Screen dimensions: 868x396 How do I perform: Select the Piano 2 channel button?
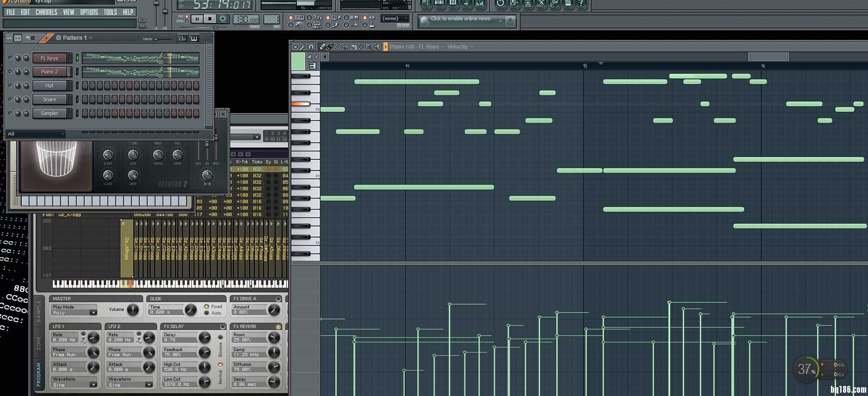coord(50,72)
